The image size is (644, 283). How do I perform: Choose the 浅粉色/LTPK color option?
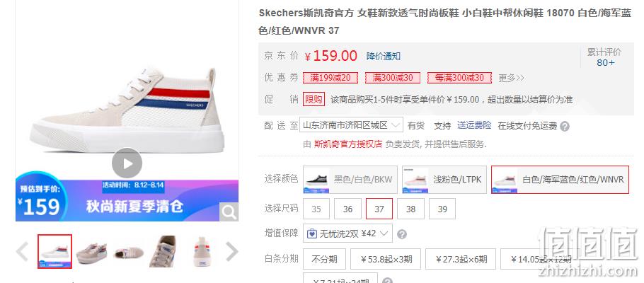pos(444,180)
